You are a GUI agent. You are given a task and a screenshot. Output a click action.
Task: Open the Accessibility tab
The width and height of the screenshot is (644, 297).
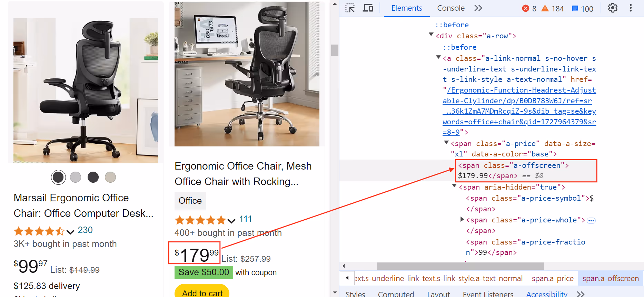pyautogui.click(x=546, y=294)
